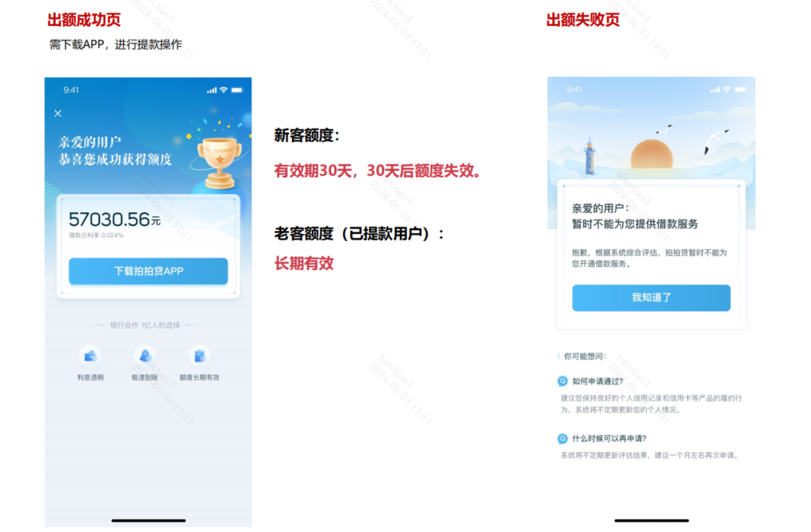This screenshot has width=811, height=532.
Task: Click the 恭喜您成功获得额度 headline
Action: pyautogui.click(x=115, y=159)
